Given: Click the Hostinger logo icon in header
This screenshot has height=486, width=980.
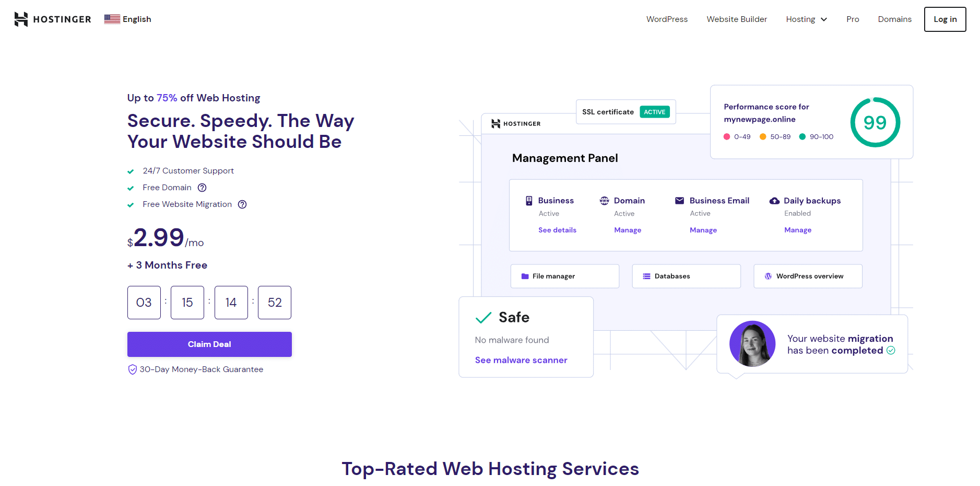Looking at the screenshot, I should (x=21, y=19).
